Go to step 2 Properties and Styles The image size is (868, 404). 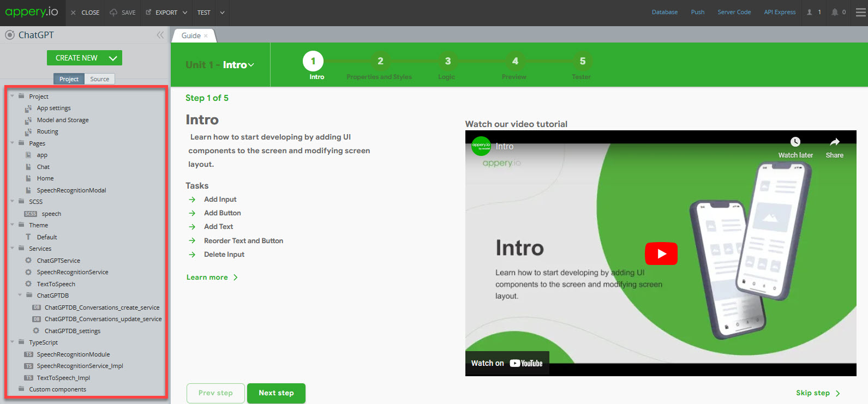click(380, 61)
